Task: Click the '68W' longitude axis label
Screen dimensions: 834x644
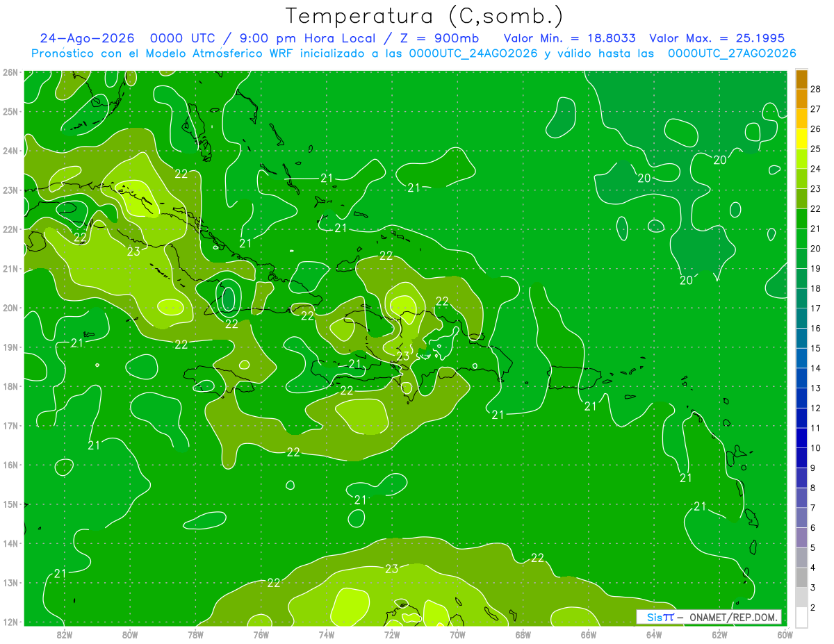Action: pyautogui.click(x=523, y=634)
